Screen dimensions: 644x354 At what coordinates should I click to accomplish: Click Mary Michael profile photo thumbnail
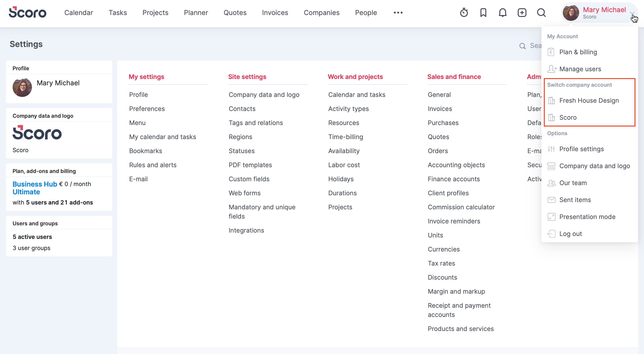(22, 88)
